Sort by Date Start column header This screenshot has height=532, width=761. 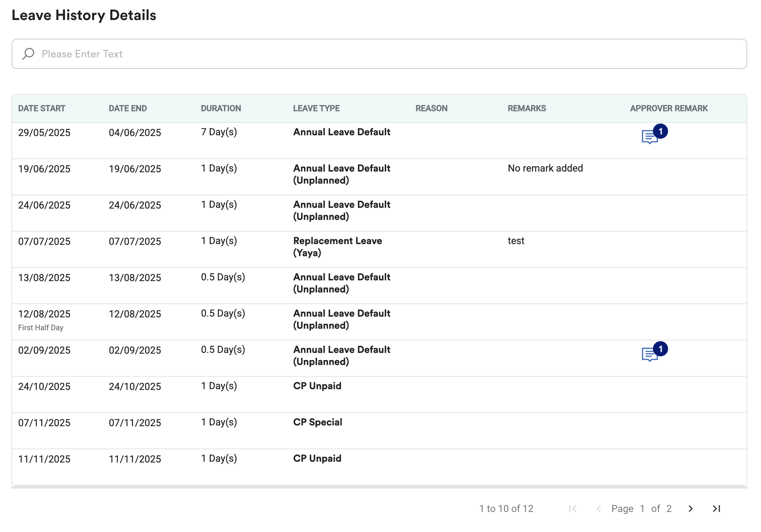point(42,108)
